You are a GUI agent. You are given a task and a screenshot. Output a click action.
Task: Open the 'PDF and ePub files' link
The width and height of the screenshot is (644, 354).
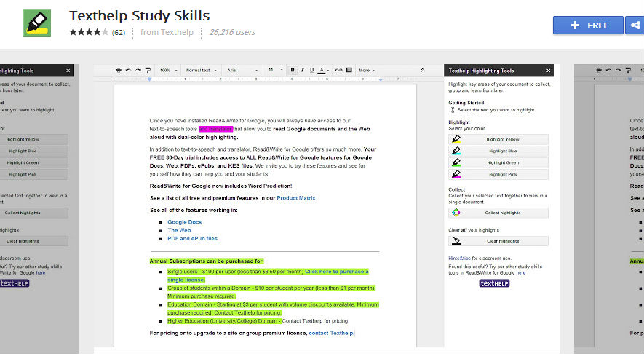click(192, 238)
